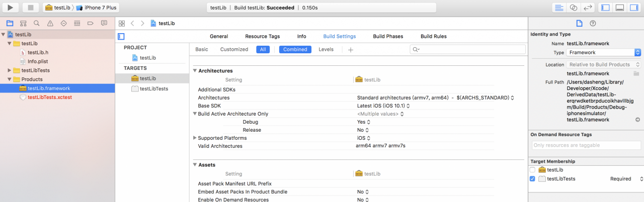Screen dimensions: 644x202
Task: Open the project navigator
Action: (10, 23)
